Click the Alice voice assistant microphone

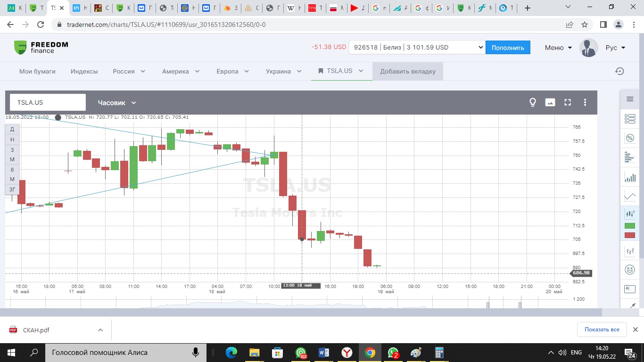[195, 353]
